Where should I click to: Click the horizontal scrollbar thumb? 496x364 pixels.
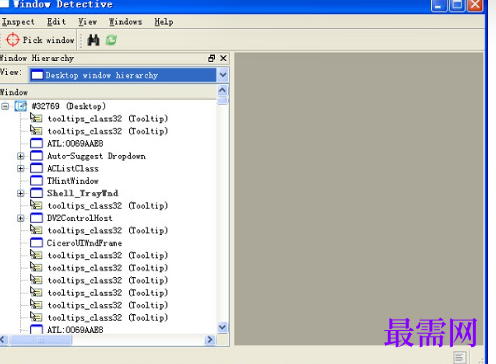point(40,340)
